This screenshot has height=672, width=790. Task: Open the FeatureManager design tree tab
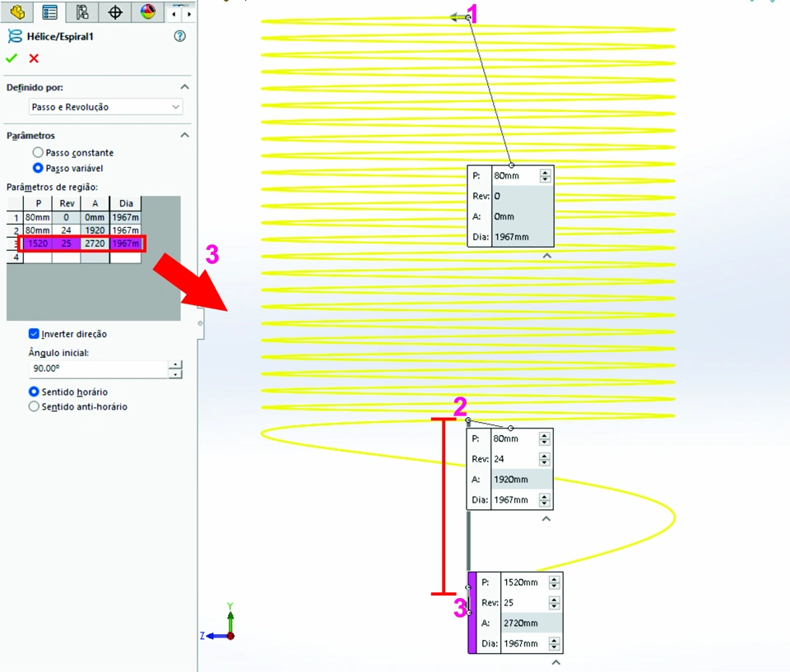tap(17, 12)
